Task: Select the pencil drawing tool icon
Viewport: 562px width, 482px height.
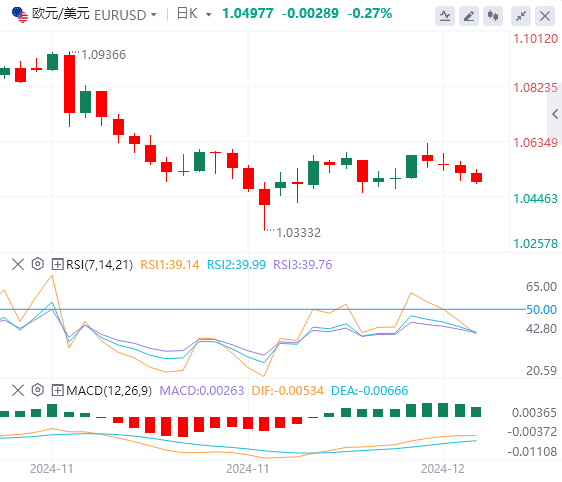Action: [469, 16]
